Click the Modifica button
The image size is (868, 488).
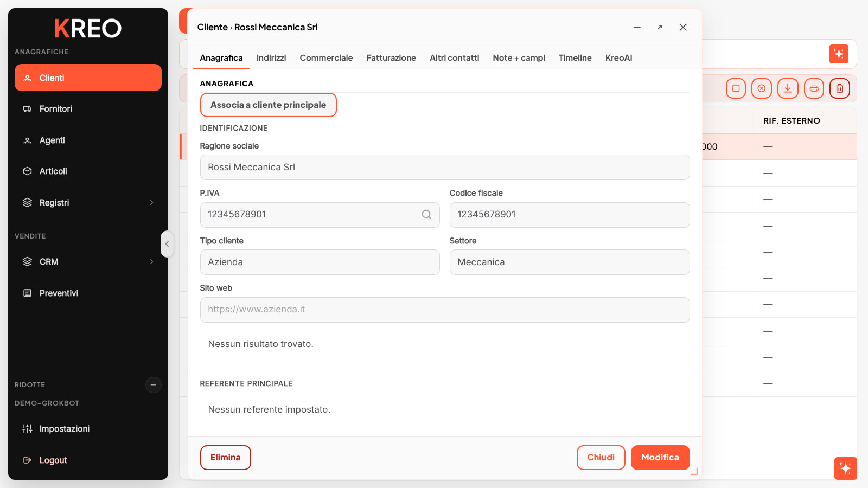660,458
